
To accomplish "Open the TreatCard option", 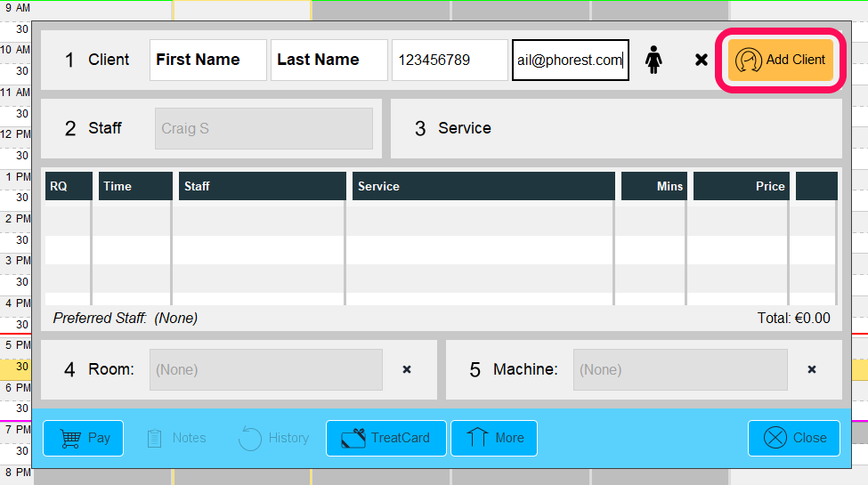I will 385,438.
